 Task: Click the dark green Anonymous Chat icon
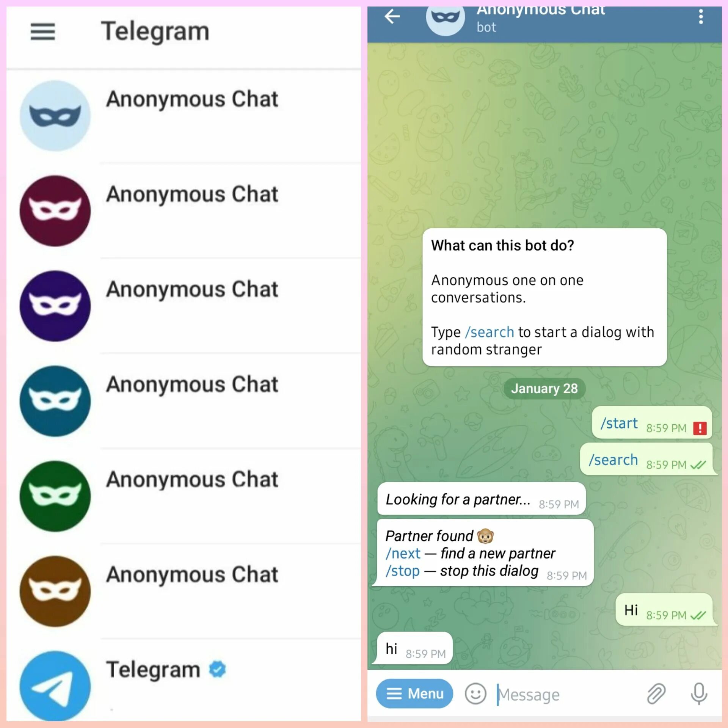pyautogui.click(x=55, y=496)
